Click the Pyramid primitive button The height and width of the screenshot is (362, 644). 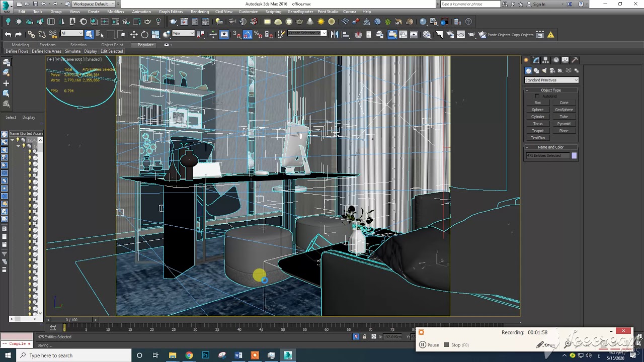(564, 124)
